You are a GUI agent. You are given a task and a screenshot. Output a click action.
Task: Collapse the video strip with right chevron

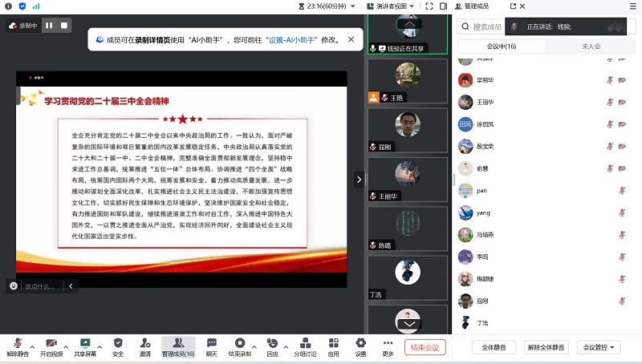[359, 180]
